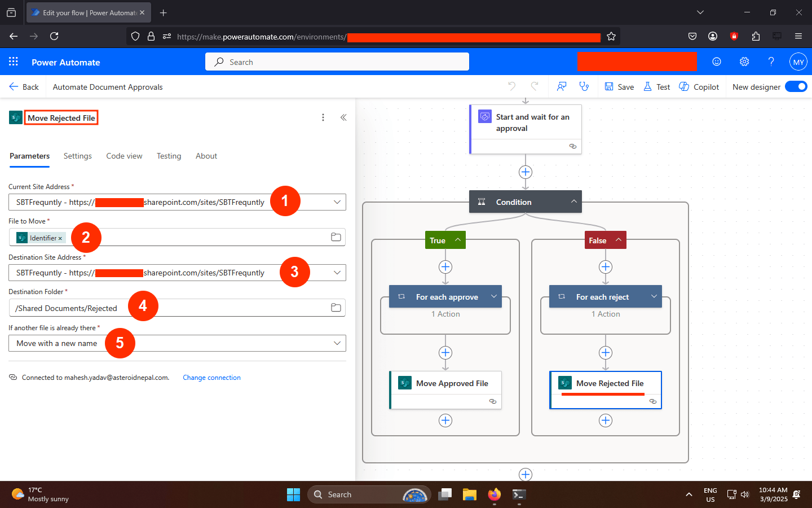Viewport: 812px width, 508px height.
Task: Click the Change connection link
Action: coord(211,378)
